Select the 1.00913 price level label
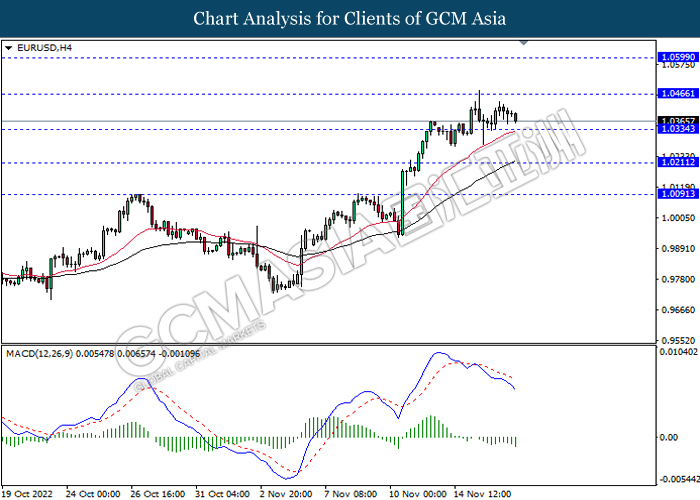 click(x=673, y=195)
